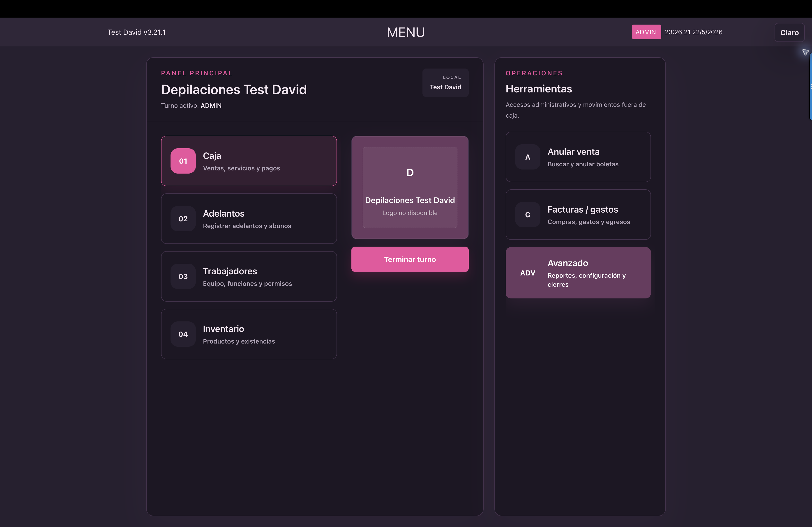Click the OPERACIONES label

click(x=534, y=73)
